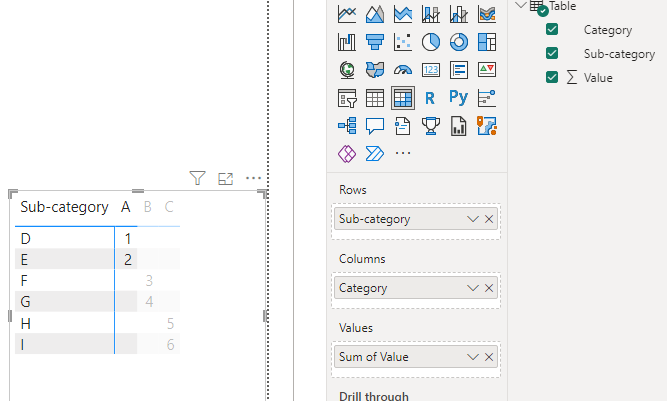Open More options ellipsis above matrix
Screen dimensions: 667x401
pyautogui.click(x=254, y=178)
